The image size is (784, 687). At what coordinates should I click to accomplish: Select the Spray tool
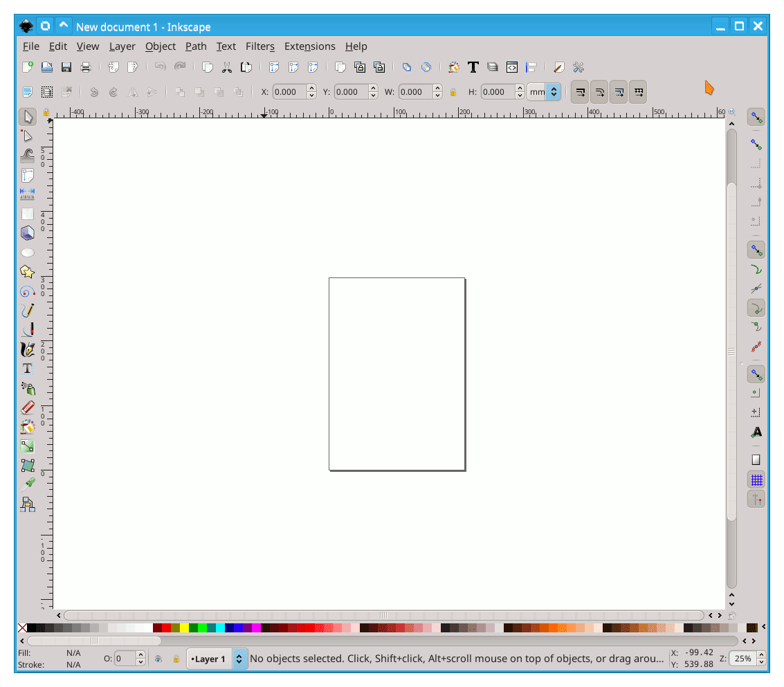pyautogui.click(x=28, y=388)
